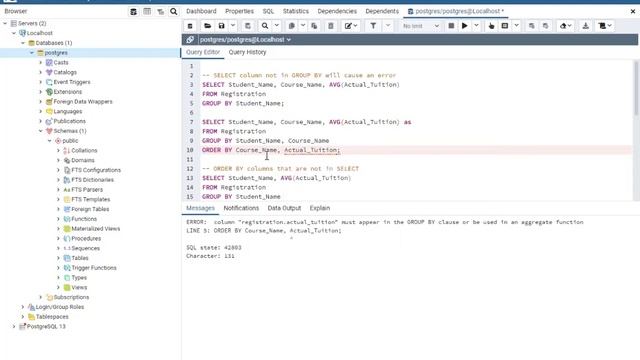The height and width of the screenshot is (360, 640).
Task: Switch to the Properties tab
Action: (x=239, y=11)
